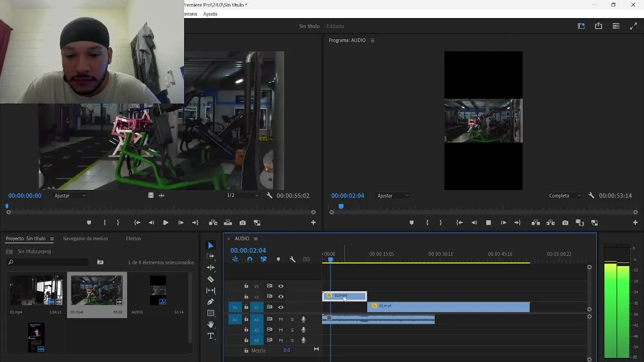Open the Ayuda menu
Screen dimensions: 644x362
click(x=210, y=14)
